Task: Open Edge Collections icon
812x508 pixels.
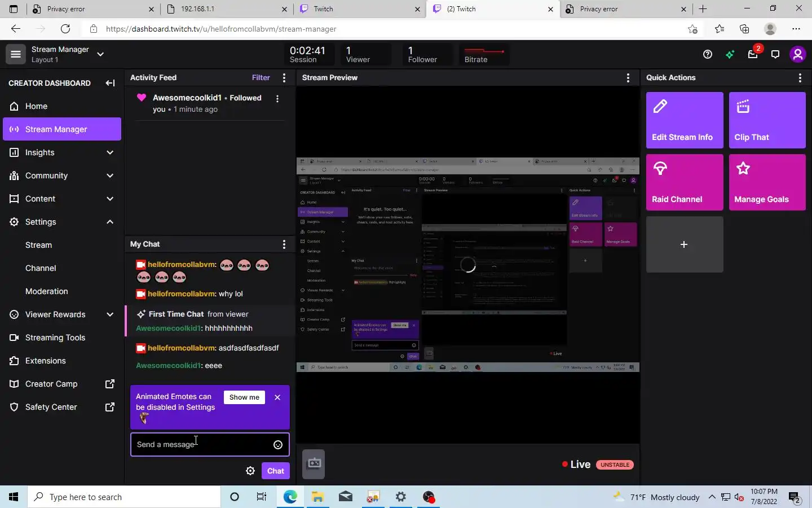Action: coord(744,29)
